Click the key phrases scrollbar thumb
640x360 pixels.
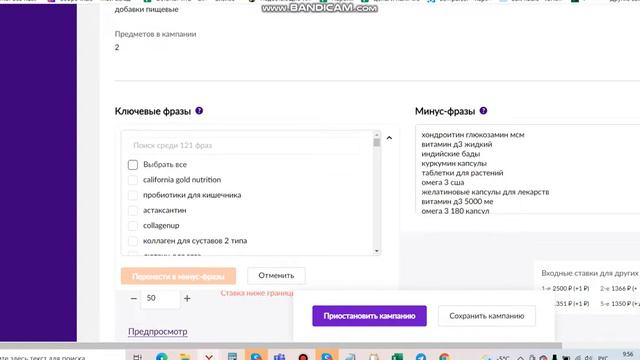pyautogui.click(x=377, y=142)
